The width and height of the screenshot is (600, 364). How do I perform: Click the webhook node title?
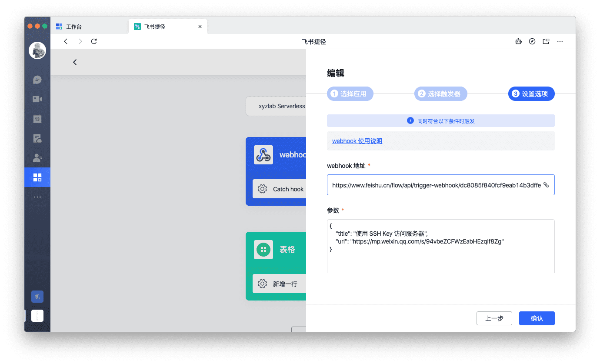(x=293, y=155)
